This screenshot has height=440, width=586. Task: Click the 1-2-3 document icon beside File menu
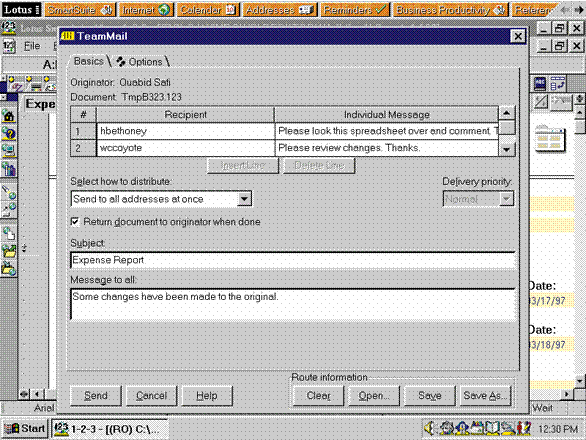pyautogui.click(x=9, y=46)
